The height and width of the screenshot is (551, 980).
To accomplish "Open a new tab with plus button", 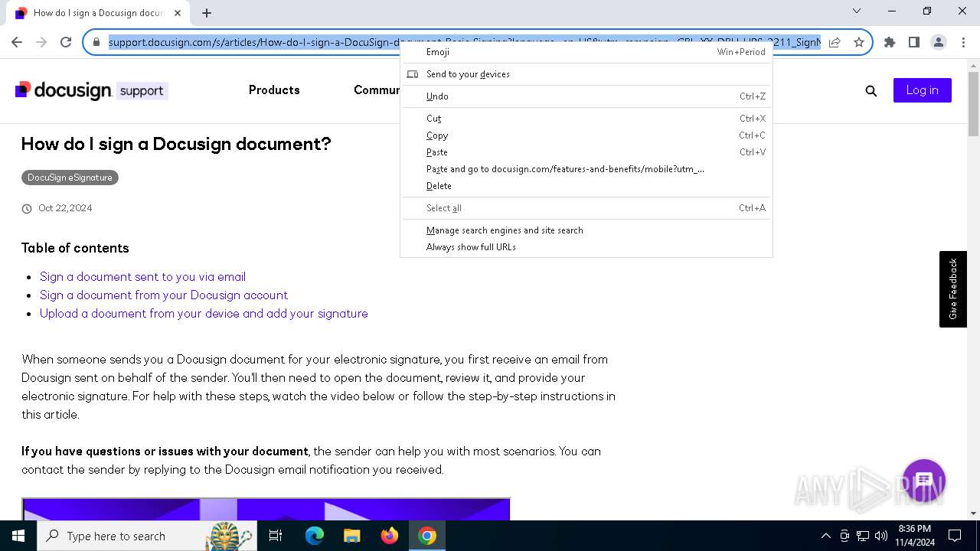I will [x=207, y=12].
